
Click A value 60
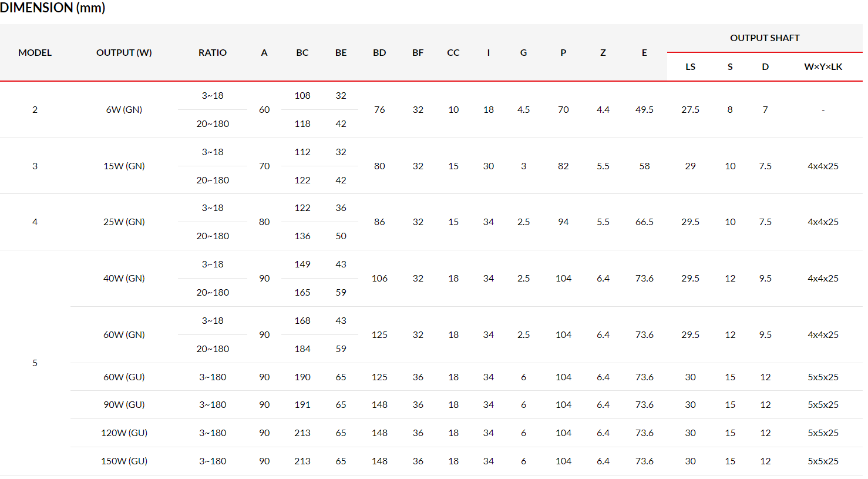click(x=264, y=109)
